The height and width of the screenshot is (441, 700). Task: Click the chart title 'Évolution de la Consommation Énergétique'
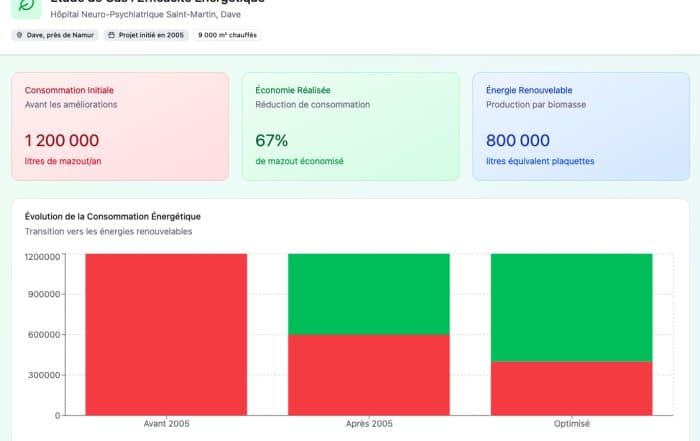(112, 216)
